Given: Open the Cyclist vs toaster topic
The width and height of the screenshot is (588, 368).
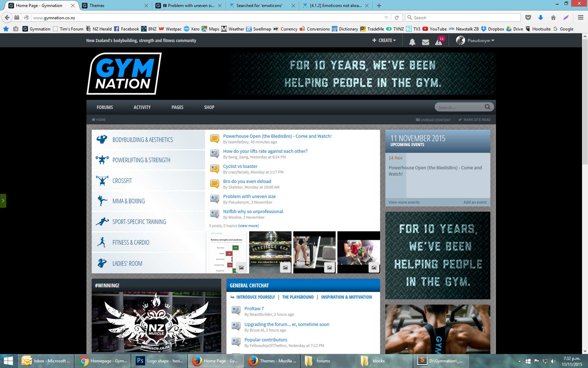Looking at the screenshot, I should click(240, 166).
